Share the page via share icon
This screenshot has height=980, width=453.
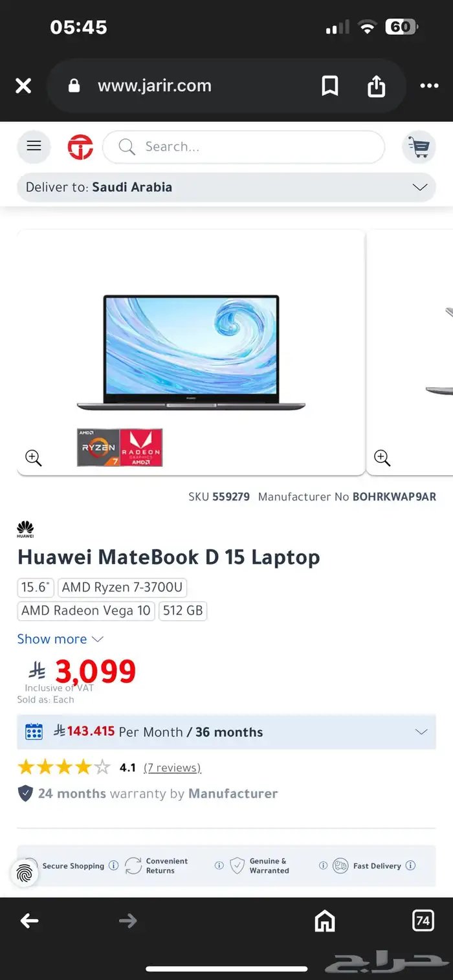377,85
